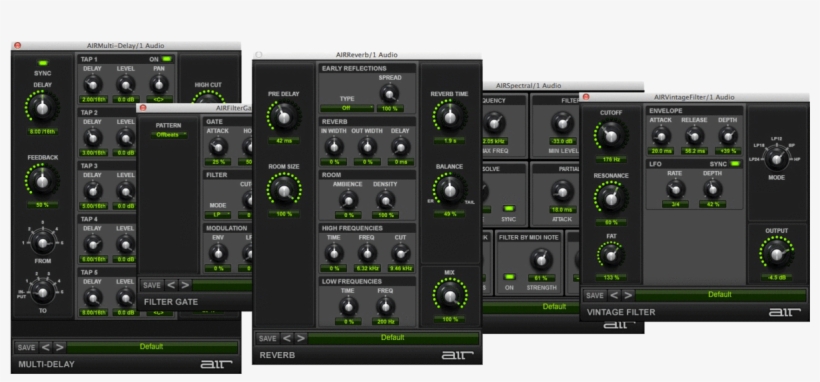Image resolution: width=820 pixels, height=382 pixels.
Task: Click the Low Frequencies FREQ knob
Action: [385, 307]
